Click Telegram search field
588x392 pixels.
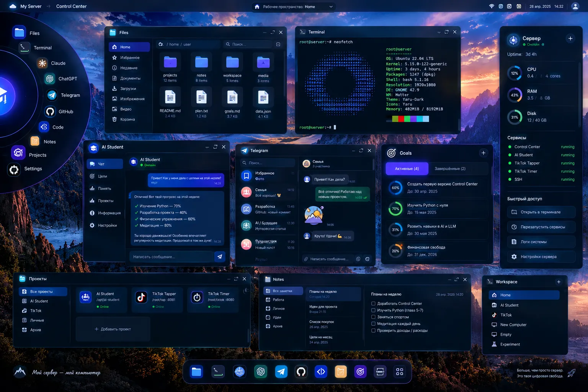[x=268, y=163]
